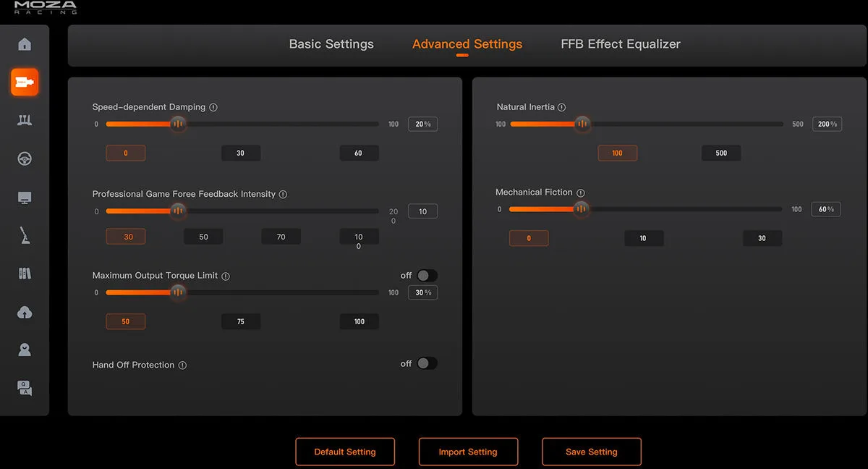Turn on the Hand Off Protection toggle
Image resolution: width=868 pixels, height=469 pixels.
(x=427, y=363)
